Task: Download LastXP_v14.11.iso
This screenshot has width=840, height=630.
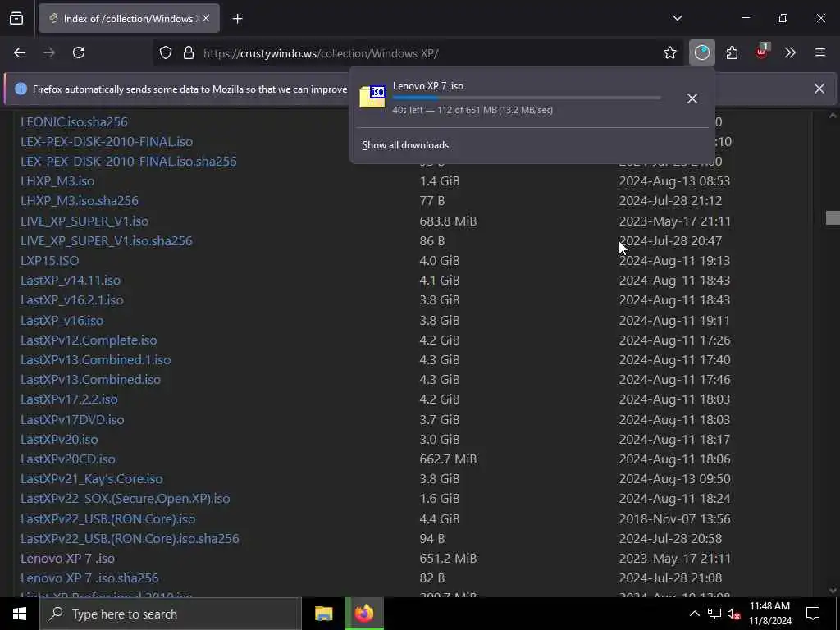Action: pos(71,281)
